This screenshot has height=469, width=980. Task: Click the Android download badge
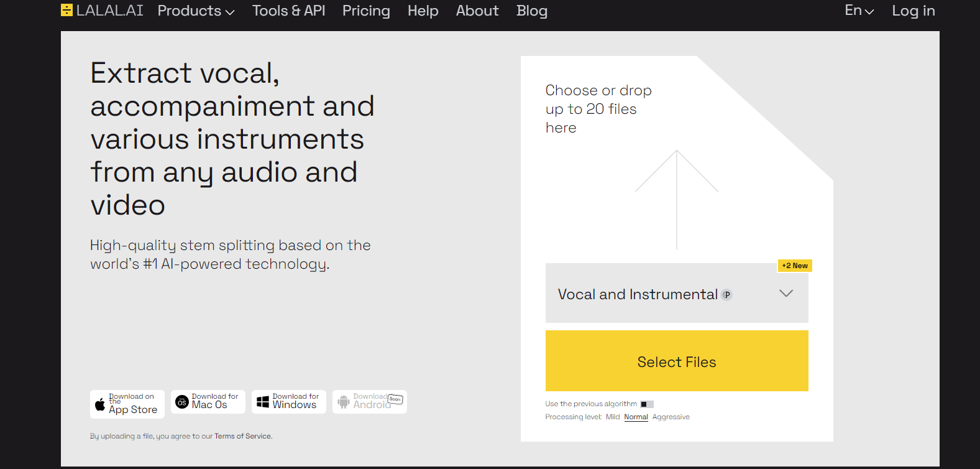point(370,402)
